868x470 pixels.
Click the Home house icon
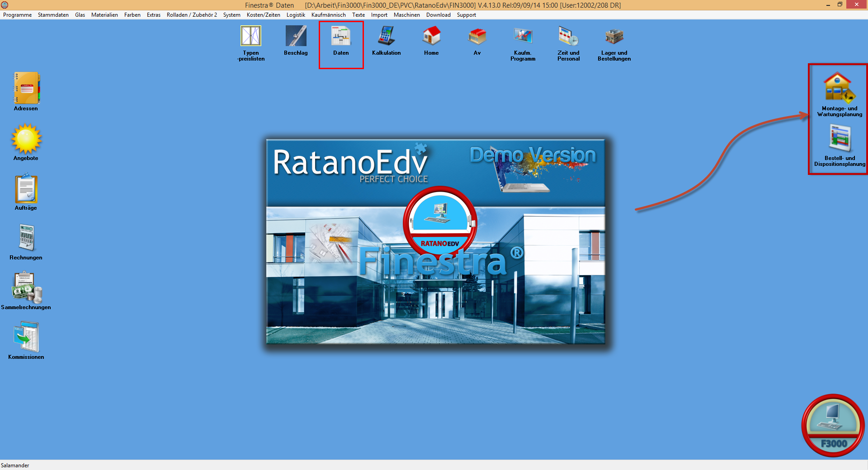431,36
